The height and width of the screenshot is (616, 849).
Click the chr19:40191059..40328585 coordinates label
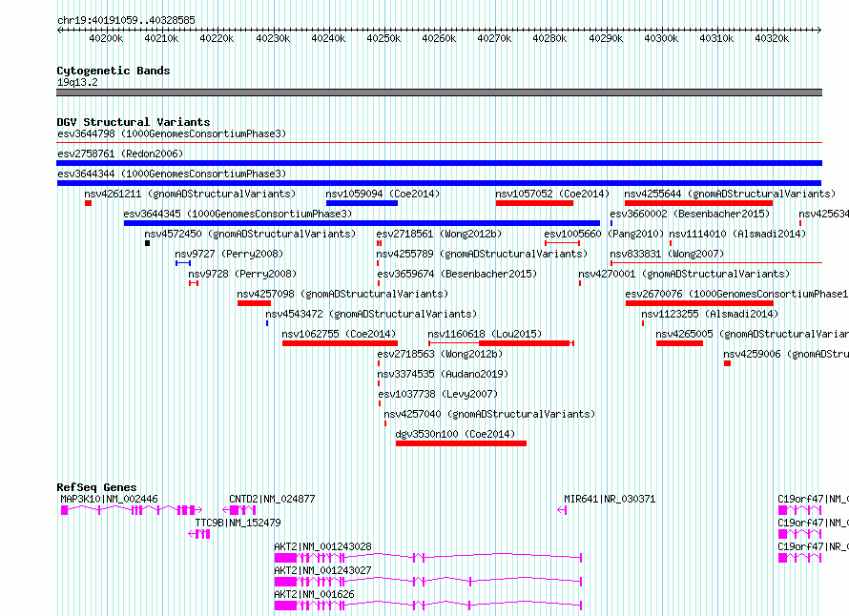[126, 21]
